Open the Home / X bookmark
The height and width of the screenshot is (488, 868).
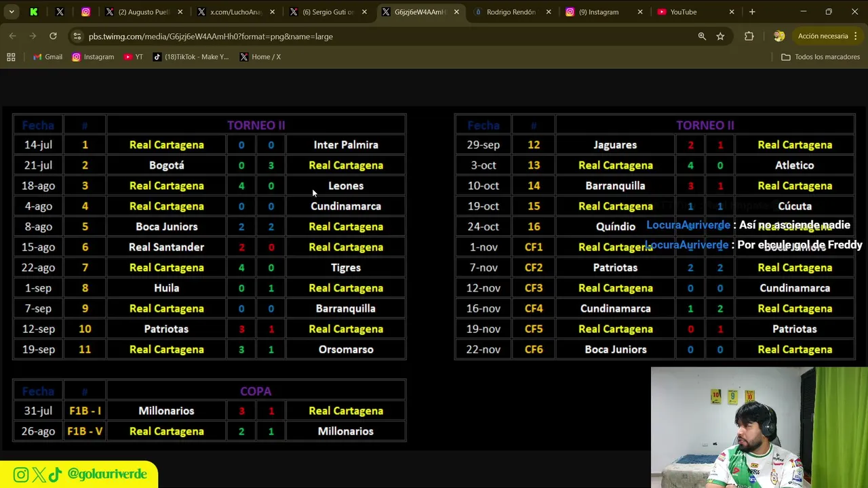[x=260, y=57]
